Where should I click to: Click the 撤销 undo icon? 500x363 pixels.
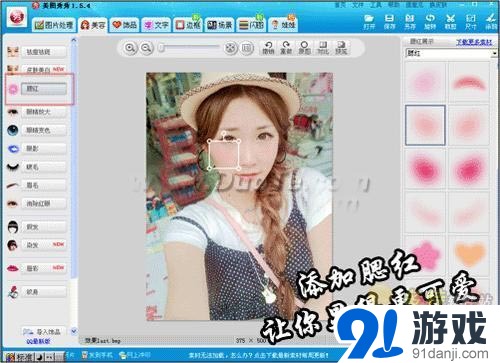[x=268, y=48]
